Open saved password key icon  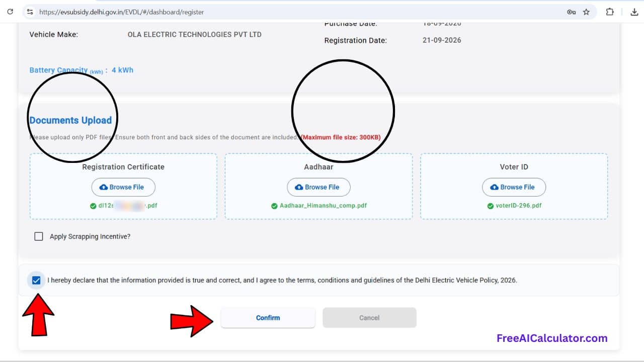(571, 12)
